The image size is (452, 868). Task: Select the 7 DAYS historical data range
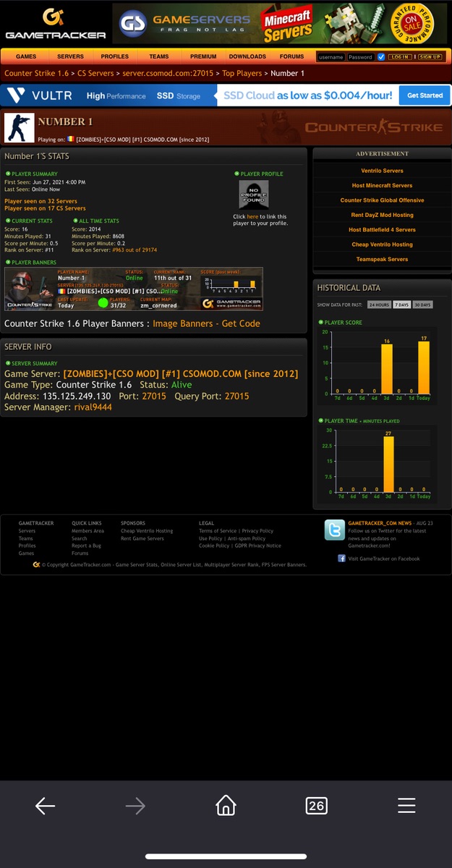point(401,305)
